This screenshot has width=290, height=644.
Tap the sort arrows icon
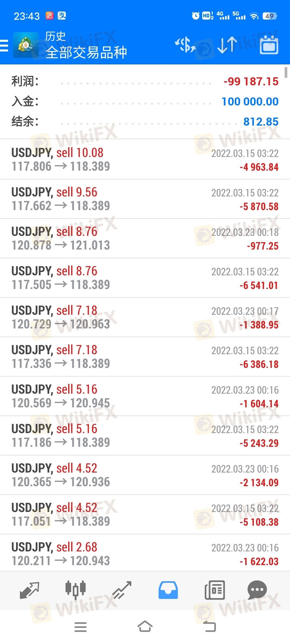(227, 45)
